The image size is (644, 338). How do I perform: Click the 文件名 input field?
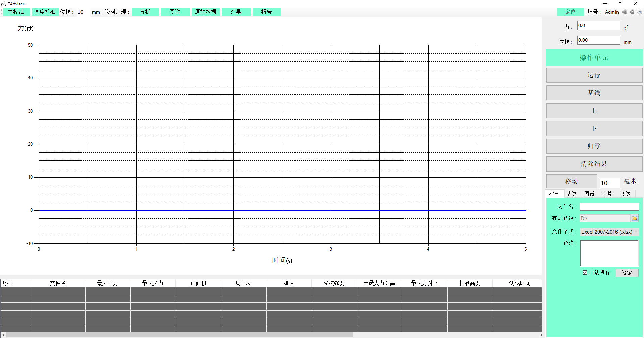[x=609, y=207]
